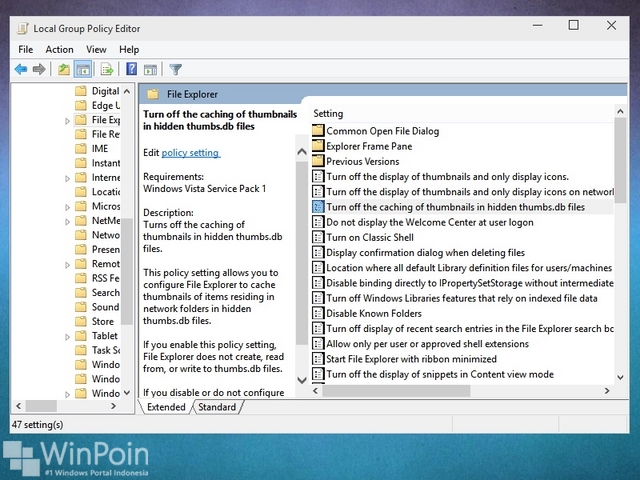Click description pane scroll up arrow
This screenshot has height=480, width=640.
302,152
